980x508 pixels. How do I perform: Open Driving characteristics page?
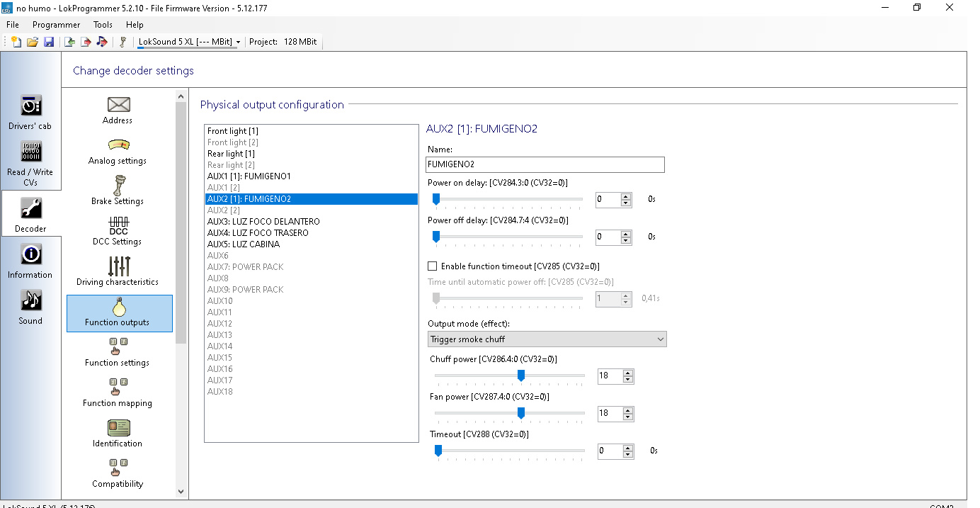(118, 272)
